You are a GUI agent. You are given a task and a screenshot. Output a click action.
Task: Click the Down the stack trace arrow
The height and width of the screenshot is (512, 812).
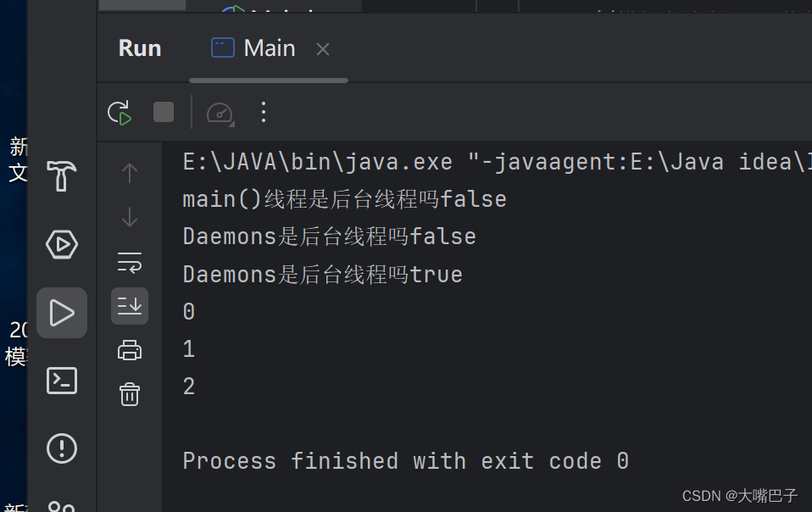click(x=130, y=218)
